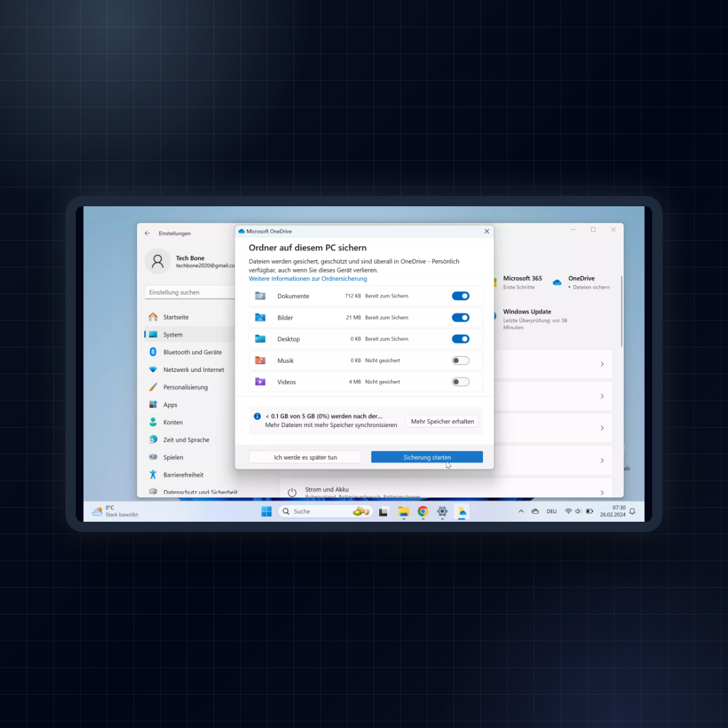
Task: Click OneDrive cloud icon in system tray
Action: pos(535,511)
